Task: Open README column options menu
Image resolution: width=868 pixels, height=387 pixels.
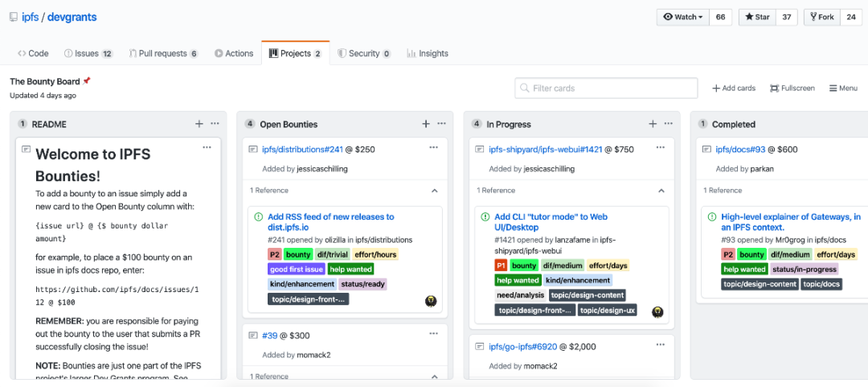Action: pos(215,124)
